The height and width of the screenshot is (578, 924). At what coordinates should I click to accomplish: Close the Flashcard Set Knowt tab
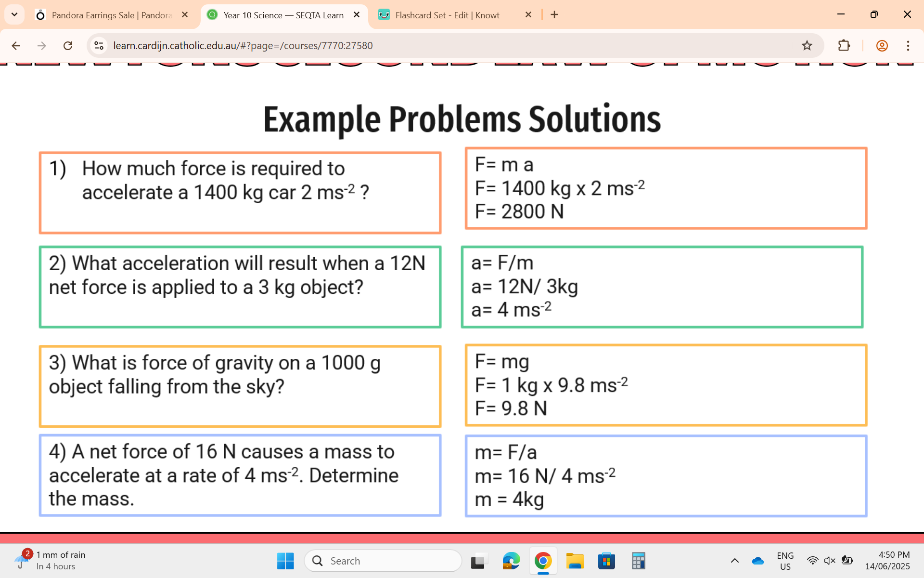[528, 15]
